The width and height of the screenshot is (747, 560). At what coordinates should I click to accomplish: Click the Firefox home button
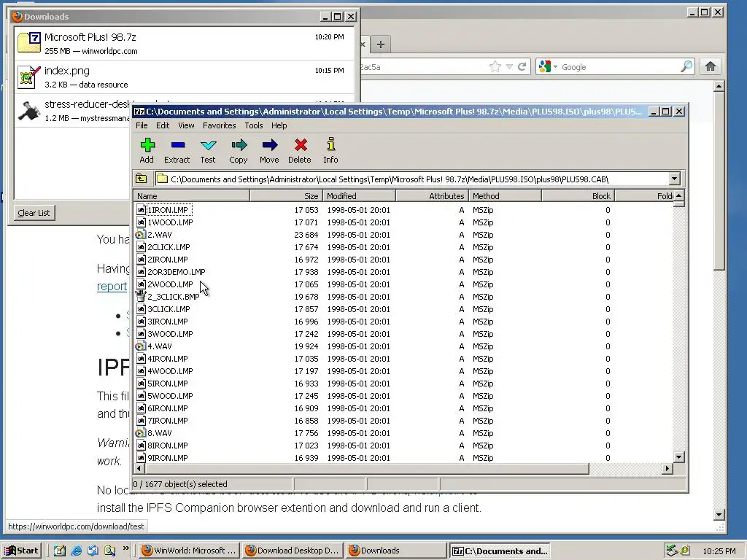click(x=711, y=66)
